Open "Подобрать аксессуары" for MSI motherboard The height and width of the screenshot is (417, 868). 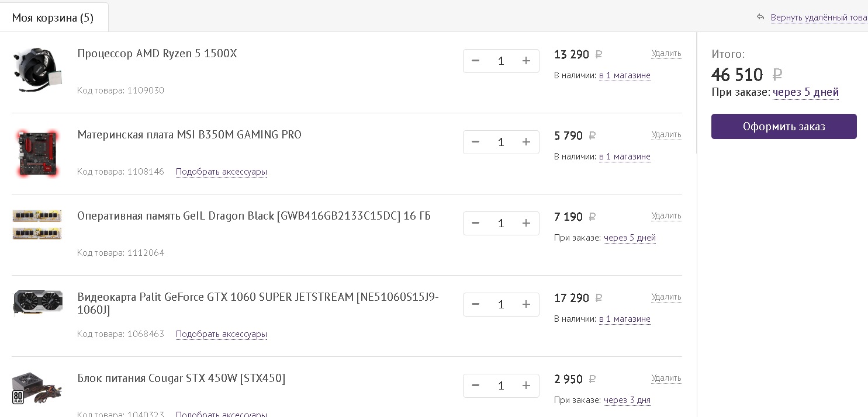[x=221, y=172]
